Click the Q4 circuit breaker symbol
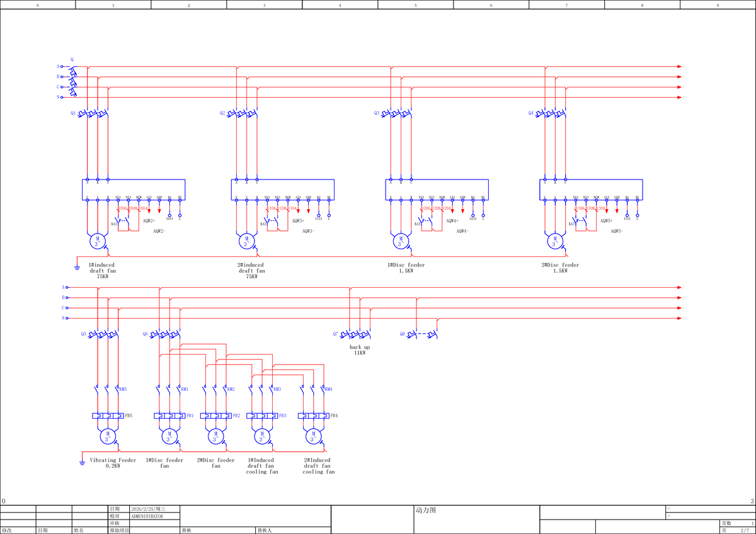The width and height of the screenshot is (756, 534). (x=550, y=114)
